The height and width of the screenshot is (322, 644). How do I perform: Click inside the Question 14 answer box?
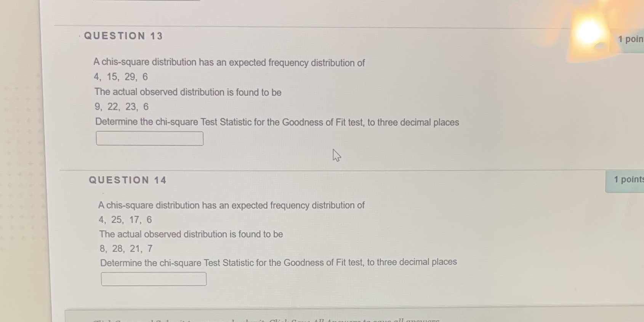tap(153, 279)
